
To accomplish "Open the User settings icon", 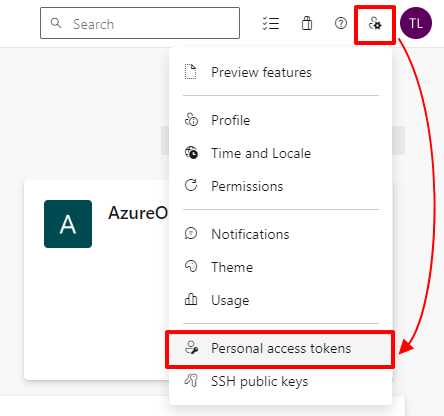I will pyautogui.click(x=375, y=24).
